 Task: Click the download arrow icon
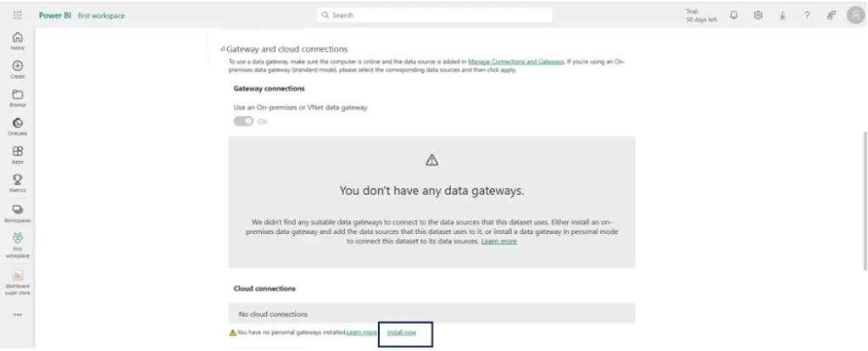click(782, 15)
